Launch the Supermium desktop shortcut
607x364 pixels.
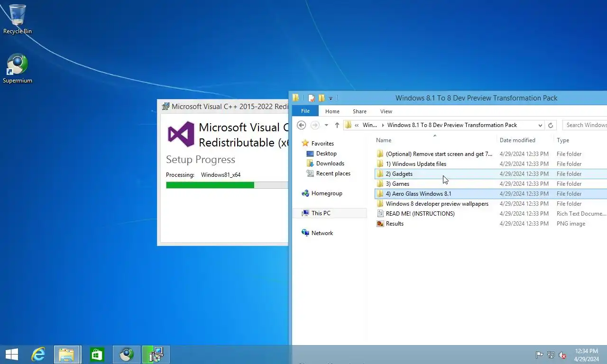click(x=18, y=69)
